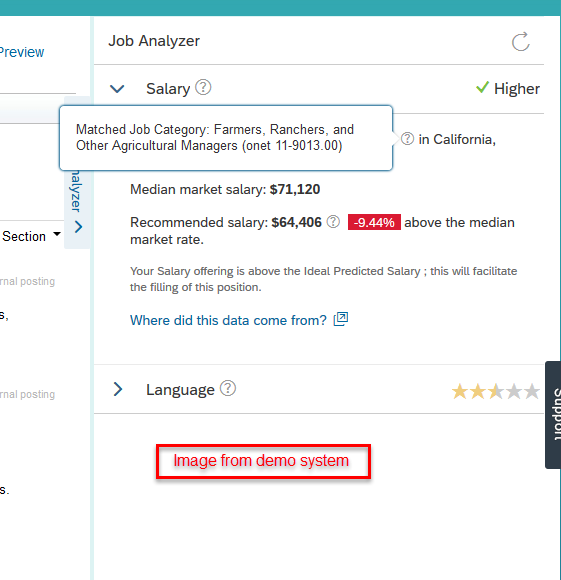This screenshot has width=561, height=580.
Task: Click the Language star rating
Action: pyautogui.click(x=496, y=391)
